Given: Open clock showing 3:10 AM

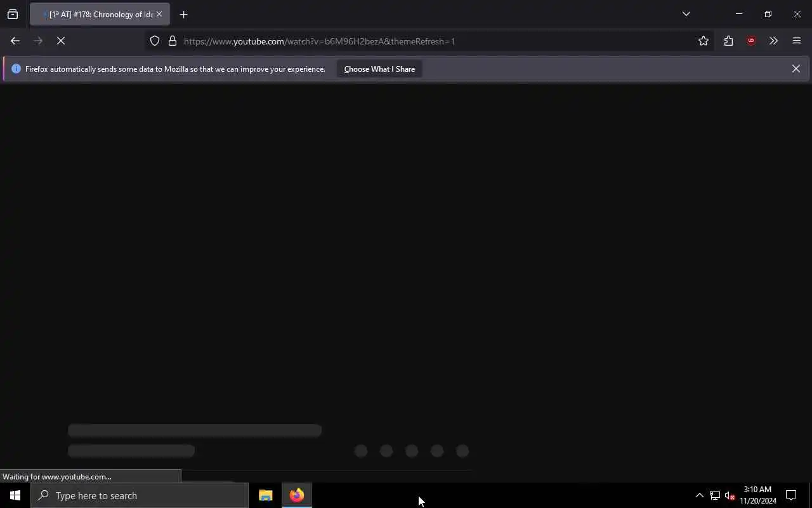Looking at the screenshot, I should (758, 495).
